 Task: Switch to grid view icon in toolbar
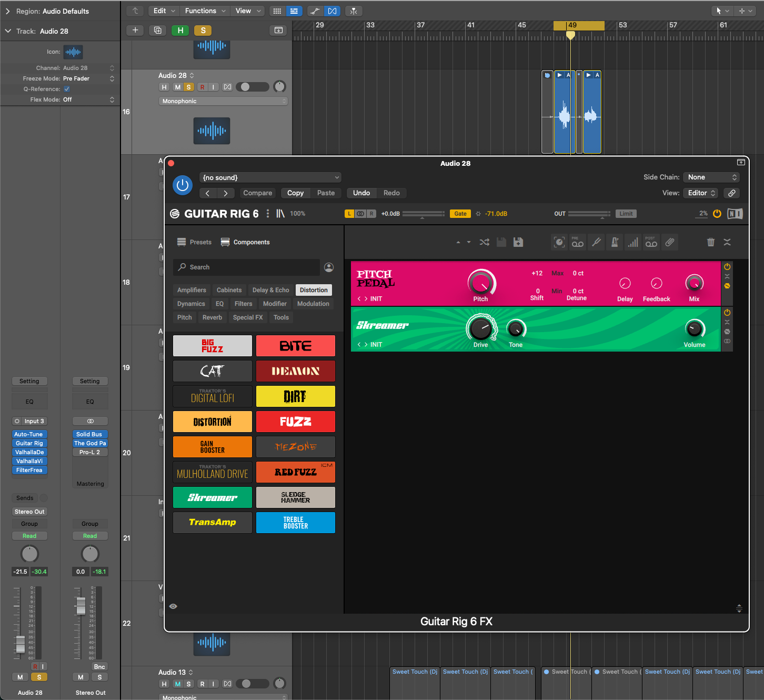pos(277,11)
